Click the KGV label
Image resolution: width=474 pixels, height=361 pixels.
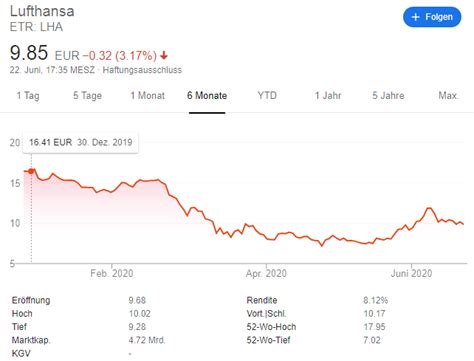click(21, 353)
